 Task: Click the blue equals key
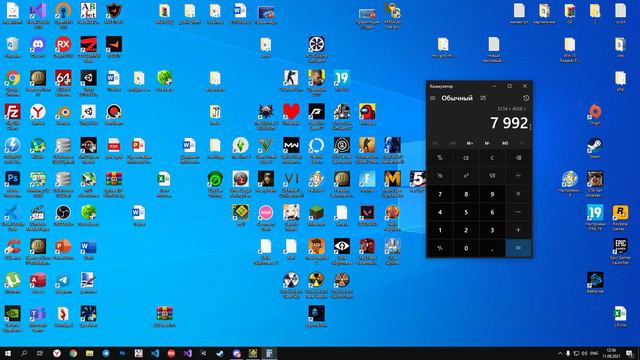point(518,248)
